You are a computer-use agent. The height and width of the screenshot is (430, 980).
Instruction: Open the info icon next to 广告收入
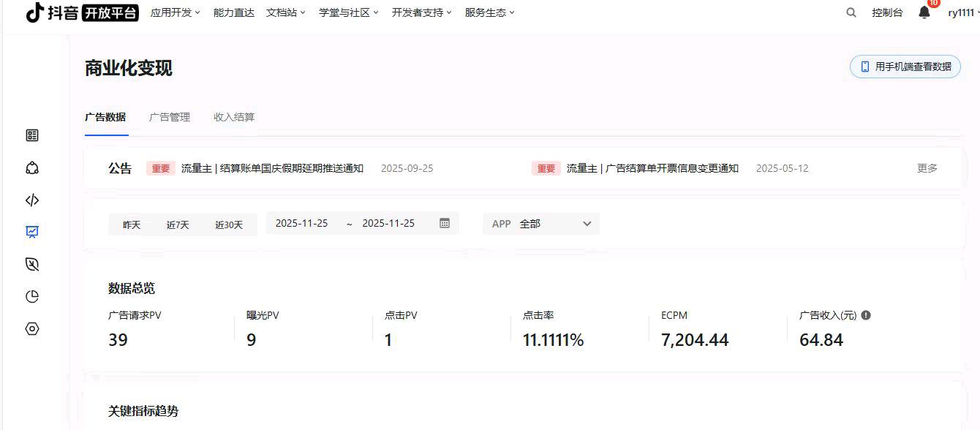coord(867,314)
